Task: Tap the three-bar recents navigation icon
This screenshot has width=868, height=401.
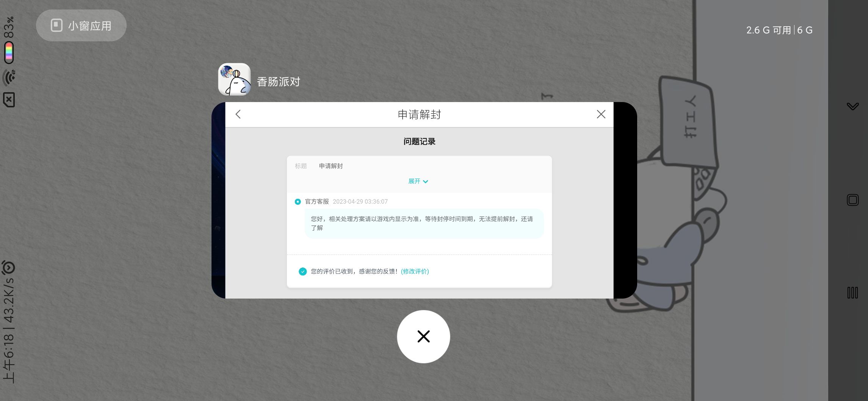Action: tap(852, 292)
